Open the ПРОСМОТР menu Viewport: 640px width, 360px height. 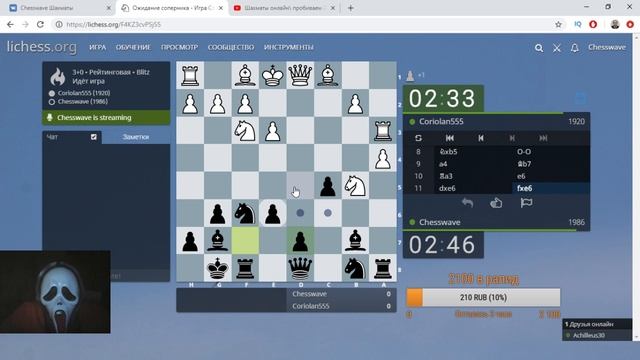coord(179,47)
